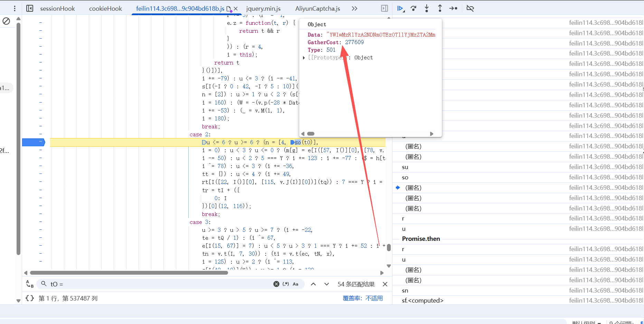
Task: Step over next function call
Action: click(x=414, y=8)
